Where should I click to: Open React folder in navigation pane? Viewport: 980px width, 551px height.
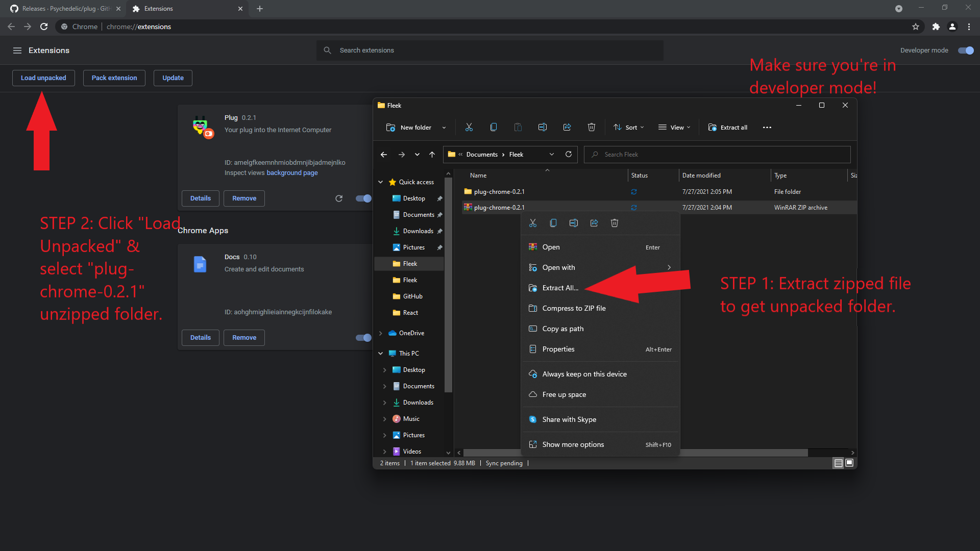tap(410, 313)
